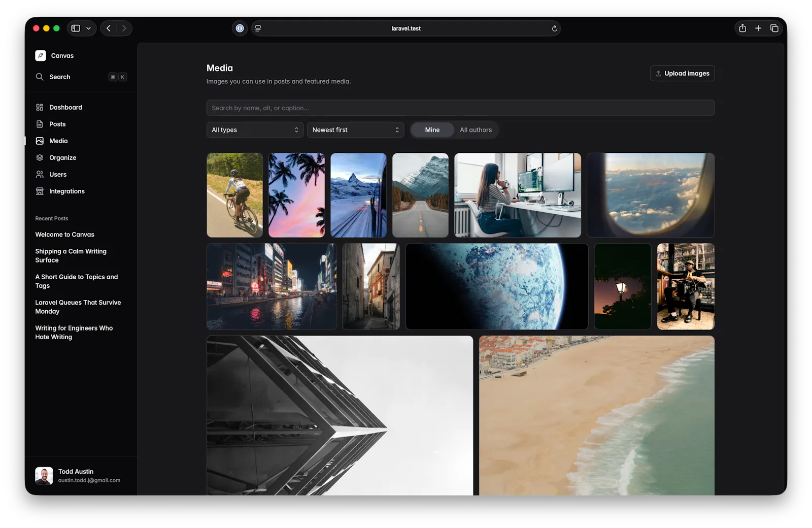Open A Short Guide to Topics and Tags
This screenshot has height=528, width=812.
coord(77,281)
